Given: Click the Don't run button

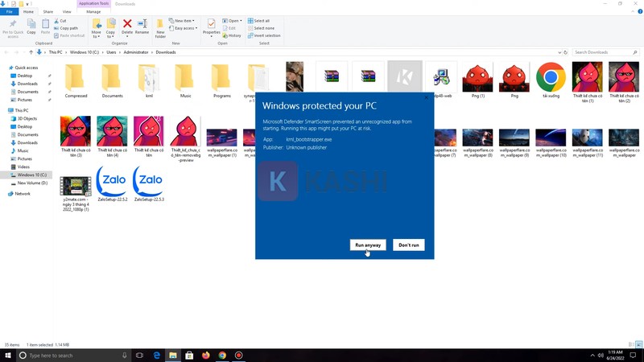Looking at the screenshot, I should pyautogui.click(x=408, y=245).
